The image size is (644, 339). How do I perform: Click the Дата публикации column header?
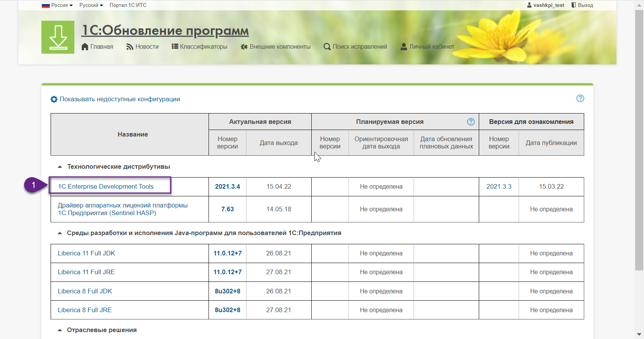(x=551, y=143)
